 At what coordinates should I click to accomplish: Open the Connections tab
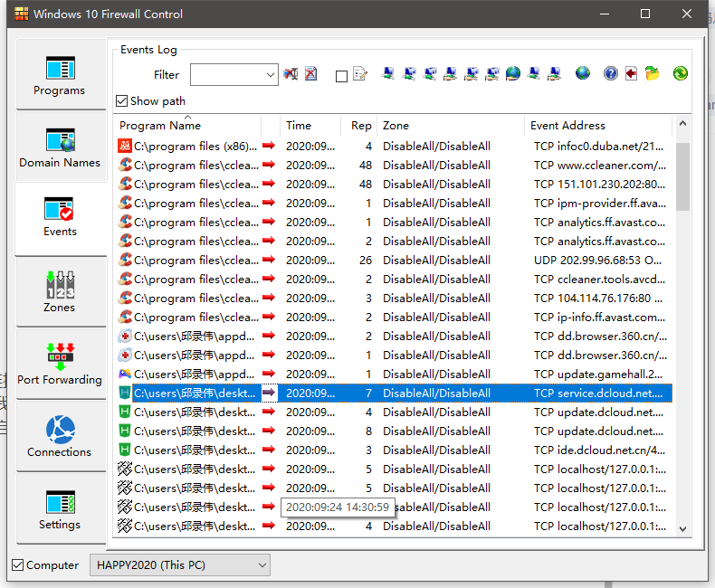pyautogui.click(x=61, y=436)
